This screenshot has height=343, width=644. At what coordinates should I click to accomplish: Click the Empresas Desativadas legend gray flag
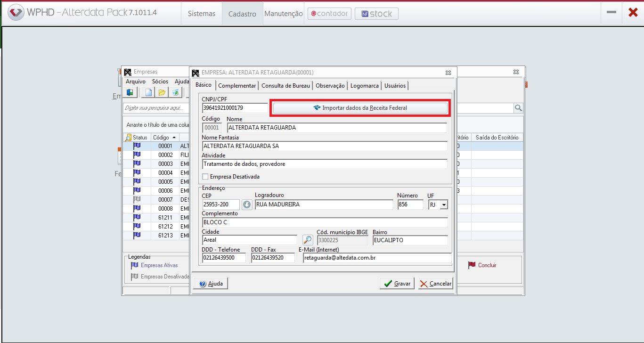(x=135, y=277)
